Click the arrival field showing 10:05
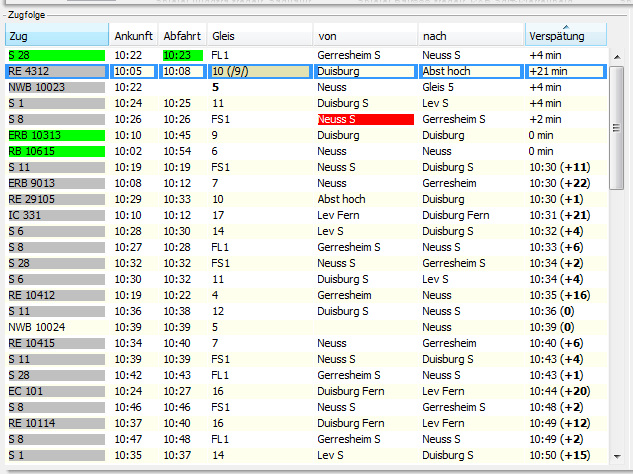 133,71
